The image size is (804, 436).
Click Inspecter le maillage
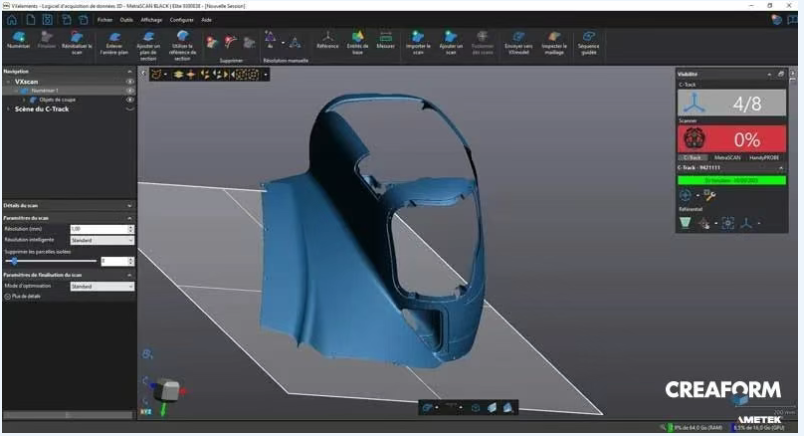pos(554,42)
